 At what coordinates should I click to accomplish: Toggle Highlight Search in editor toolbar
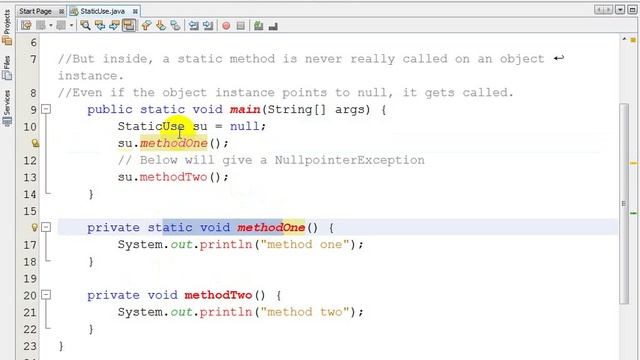[129, 26]
